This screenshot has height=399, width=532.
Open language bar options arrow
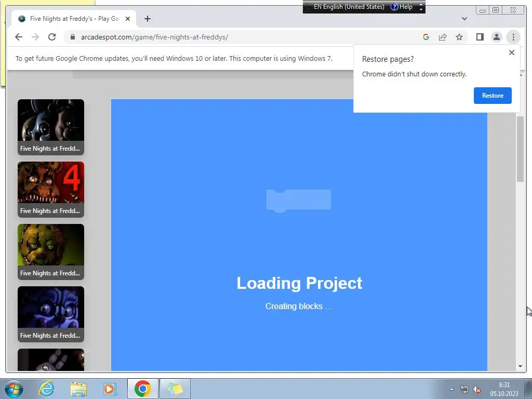click(421, 9)
